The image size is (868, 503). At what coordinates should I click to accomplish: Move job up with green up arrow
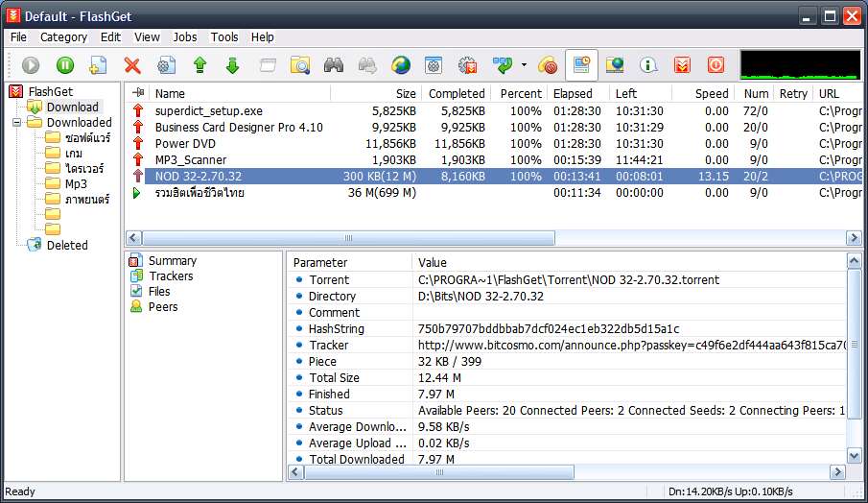click(x=199, y=65)
